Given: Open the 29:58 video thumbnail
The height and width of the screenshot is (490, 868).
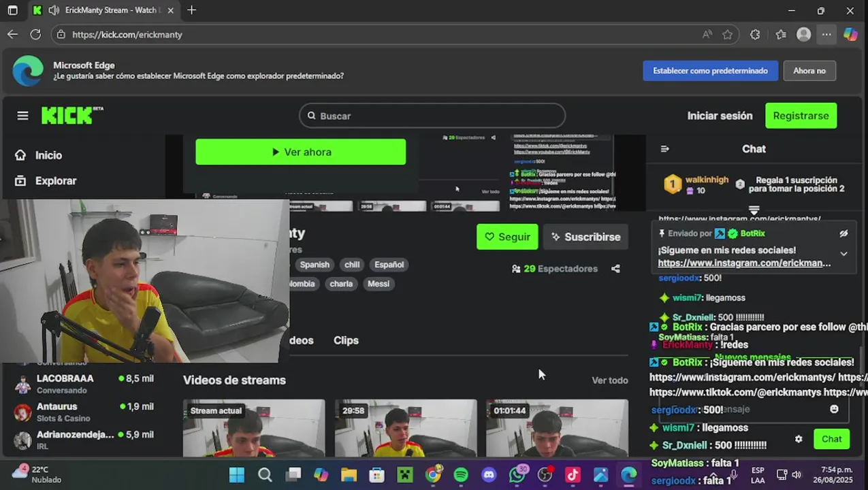Looking at the screenshot, I should (x=406, y=428).
